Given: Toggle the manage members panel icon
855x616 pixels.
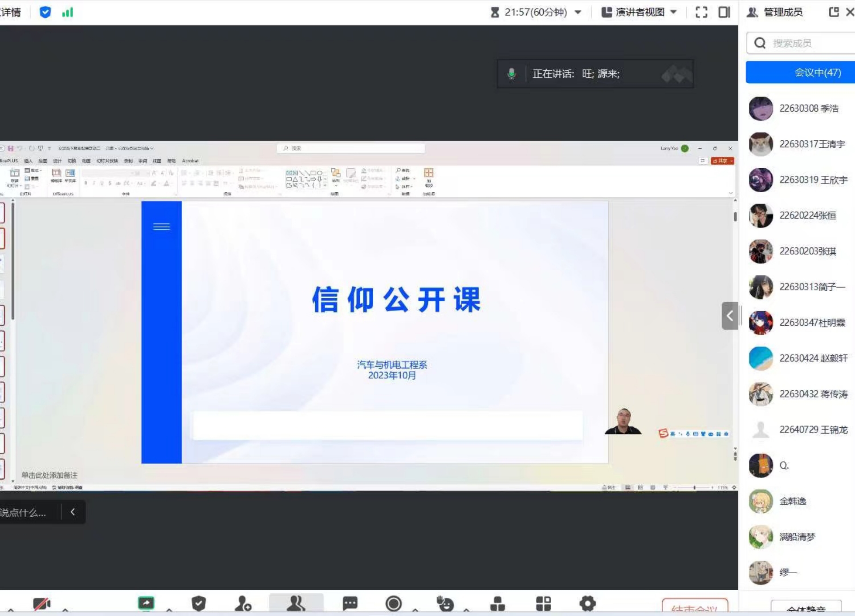Looking at the screenshot, I should click(296, 604).
